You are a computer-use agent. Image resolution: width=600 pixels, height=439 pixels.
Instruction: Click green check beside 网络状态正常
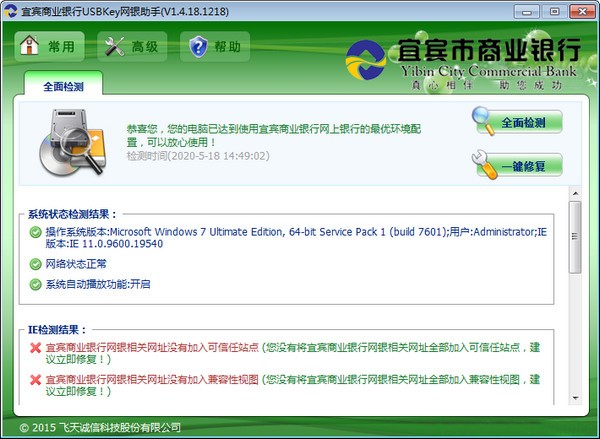(36, 264)
